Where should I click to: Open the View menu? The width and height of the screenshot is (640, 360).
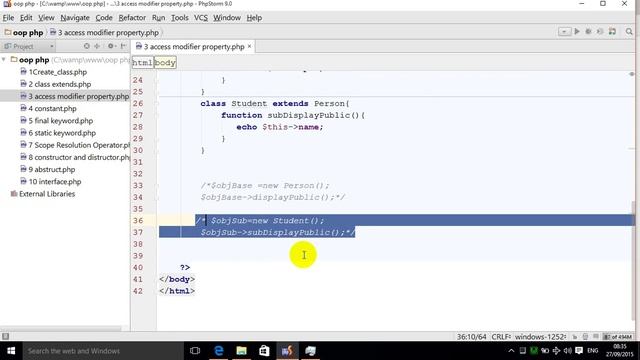(x=46, y=18)
